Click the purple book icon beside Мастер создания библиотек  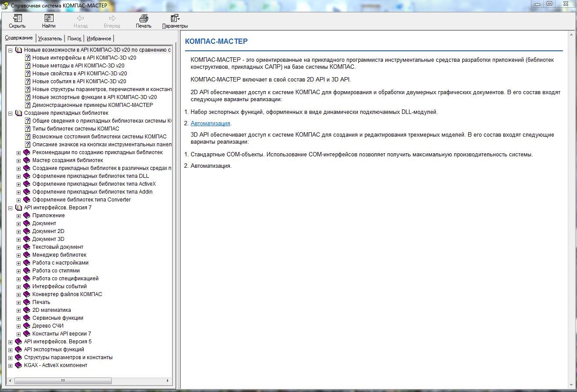click(27, 160)
